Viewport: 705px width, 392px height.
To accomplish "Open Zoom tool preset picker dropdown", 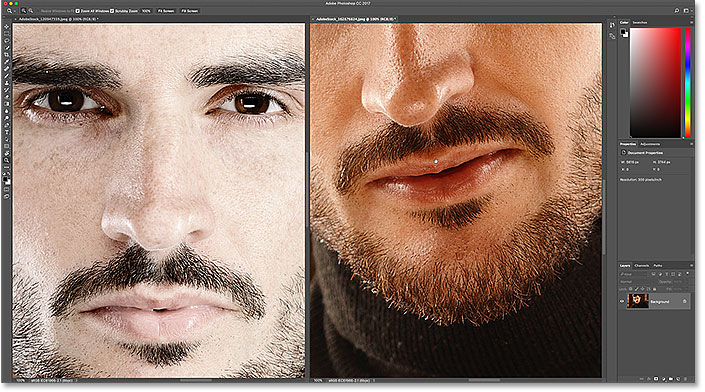I will (x=15, y=11).
